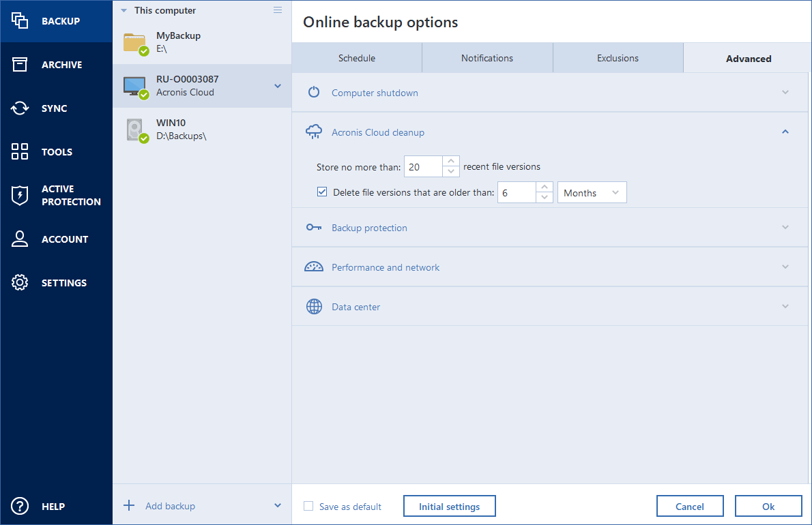The height and width of the screenshot is (525, 812).
Task: Click the Archive box icon in sidebar
Action: pos(20,65)
